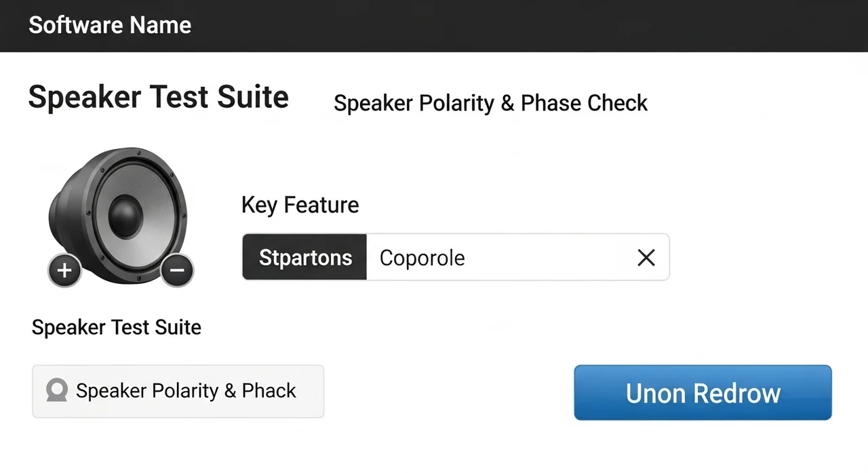Click the Speaker Polarity & Phack text
This screenshot has height=473, width=868.
(x=186, y=391)
